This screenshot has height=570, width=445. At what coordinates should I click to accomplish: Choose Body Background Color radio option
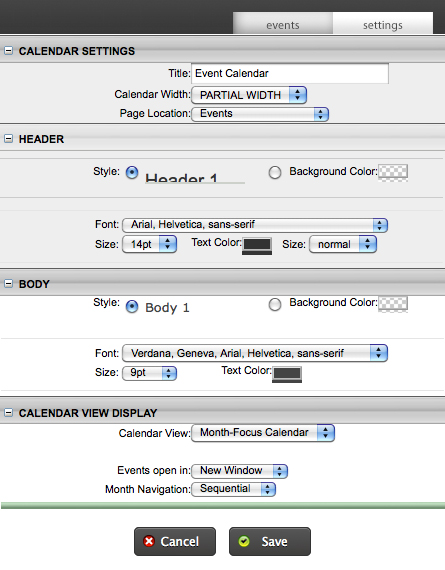[275, 305]
